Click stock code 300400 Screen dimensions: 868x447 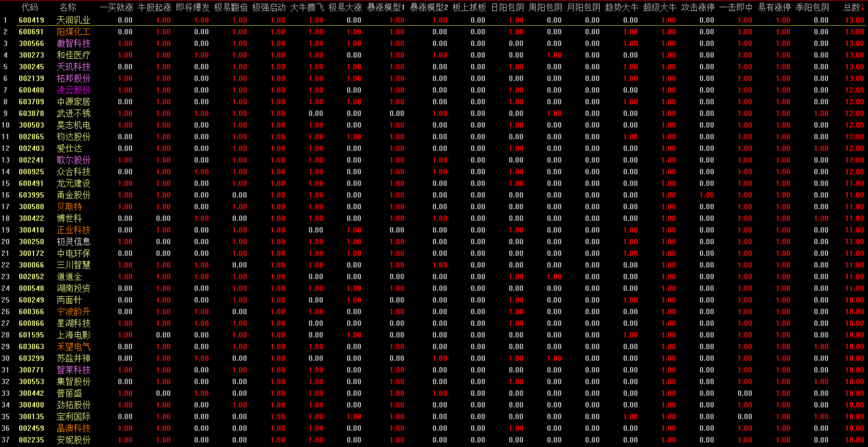pyautogui.click(x=31, y=405)
